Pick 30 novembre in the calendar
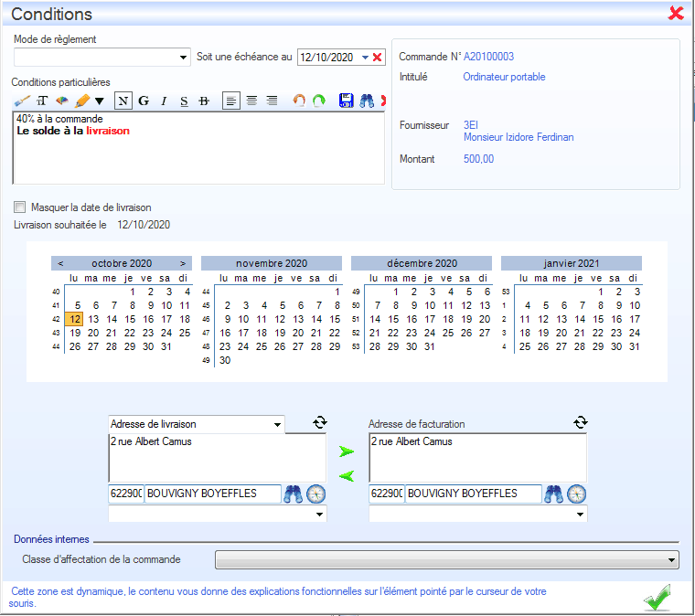The width and height of the screenshot is (695, 616). [225, 360]
